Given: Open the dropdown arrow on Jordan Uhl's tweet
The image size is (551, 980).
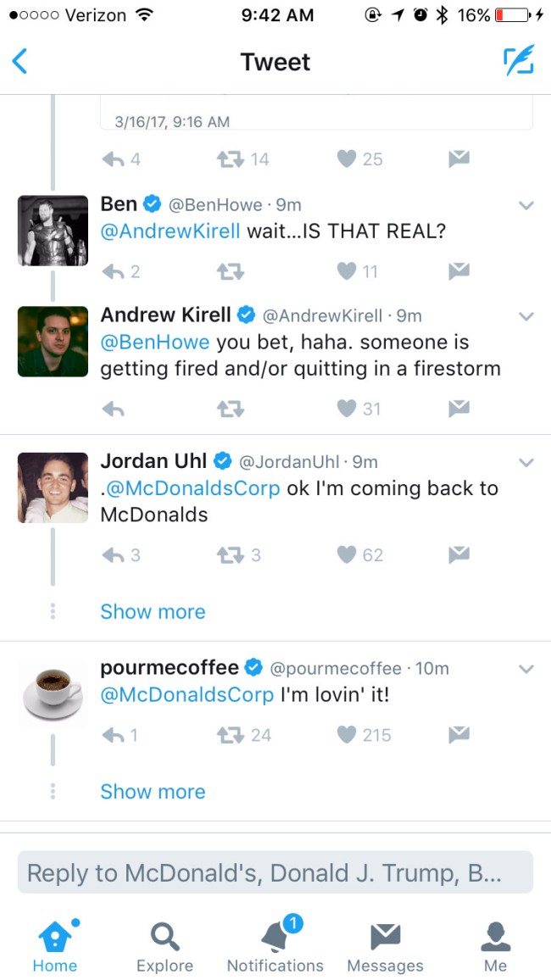Looking at the screenshot, I should coord(526,463).
